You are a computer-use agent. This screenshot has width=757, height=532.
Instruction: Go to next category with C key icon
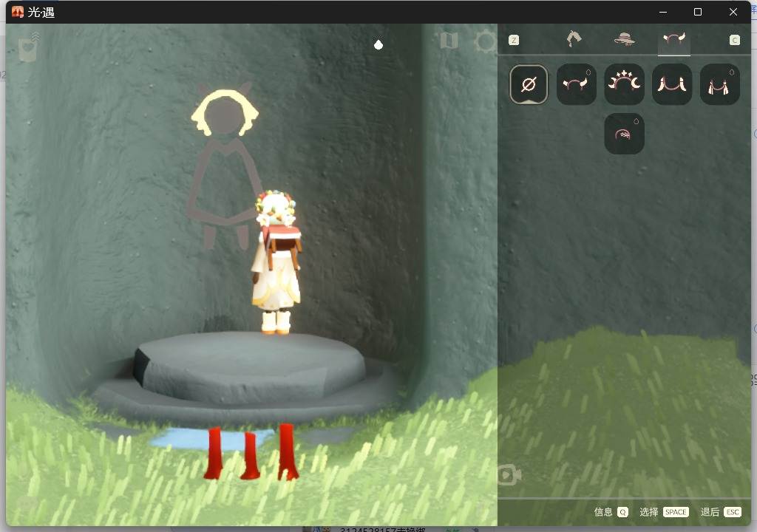(x=734, y=40)
